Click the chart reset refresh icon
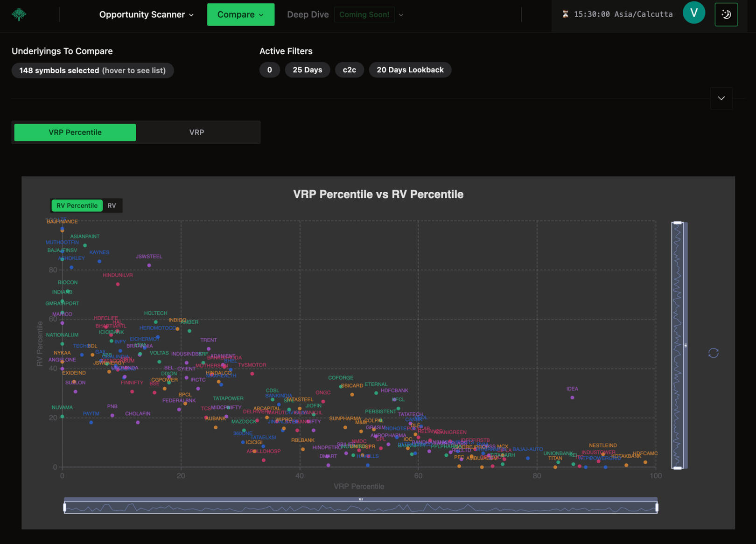756x544 pixels. (x=713, y=353)
